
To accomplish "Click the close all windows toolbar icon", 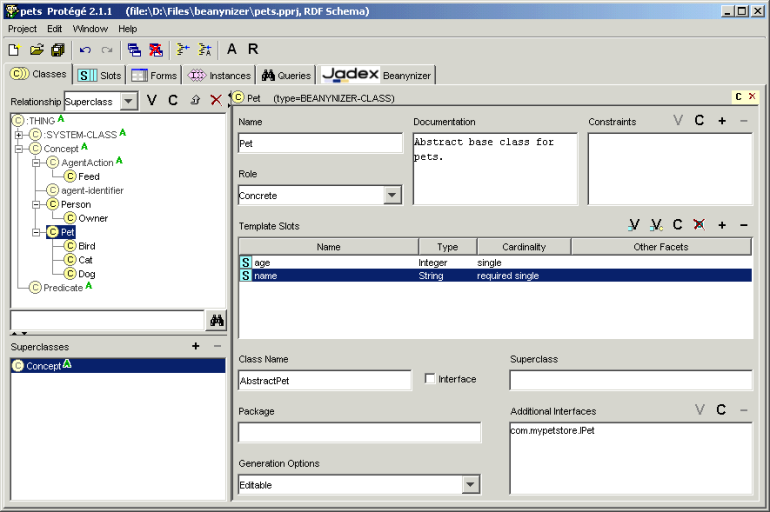I will [156, 50].
